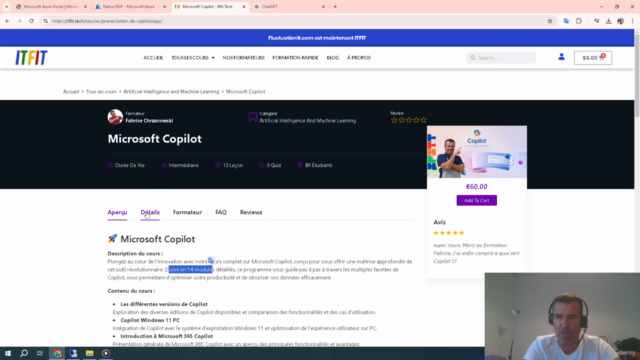The image size is (640, 360).
Task: Open the user account icon
Action: (x=561, y=57)
